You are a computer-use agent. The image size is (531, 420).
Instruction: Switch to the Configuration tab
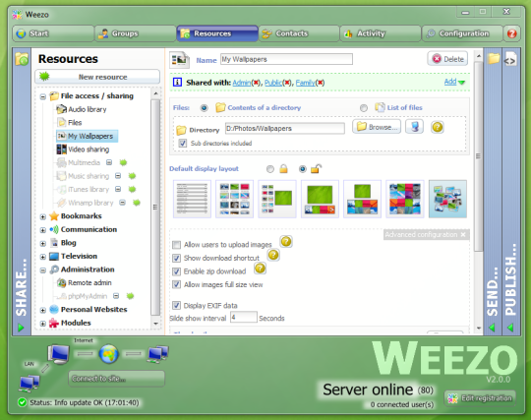coord(462,33)
